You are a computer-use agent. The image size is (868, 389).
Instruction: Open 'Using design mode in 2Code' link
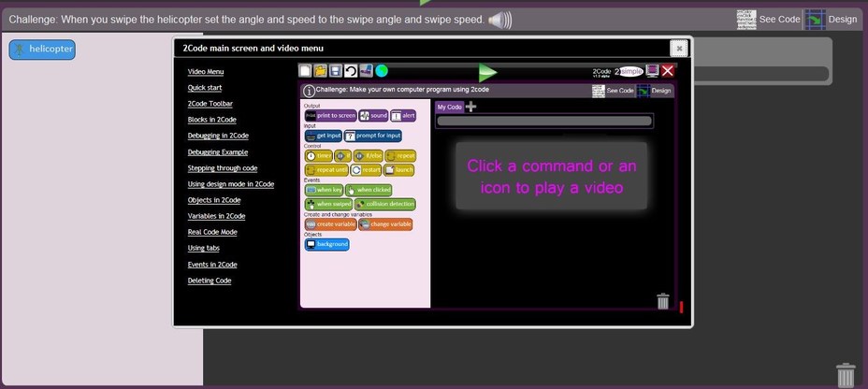(230, 184)
